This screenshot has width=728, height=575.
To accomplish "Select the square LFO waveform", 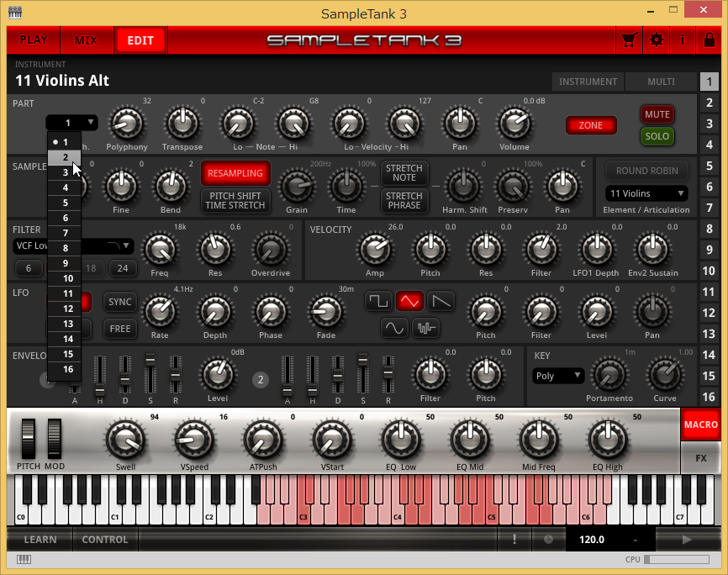I will coord(378,302).
